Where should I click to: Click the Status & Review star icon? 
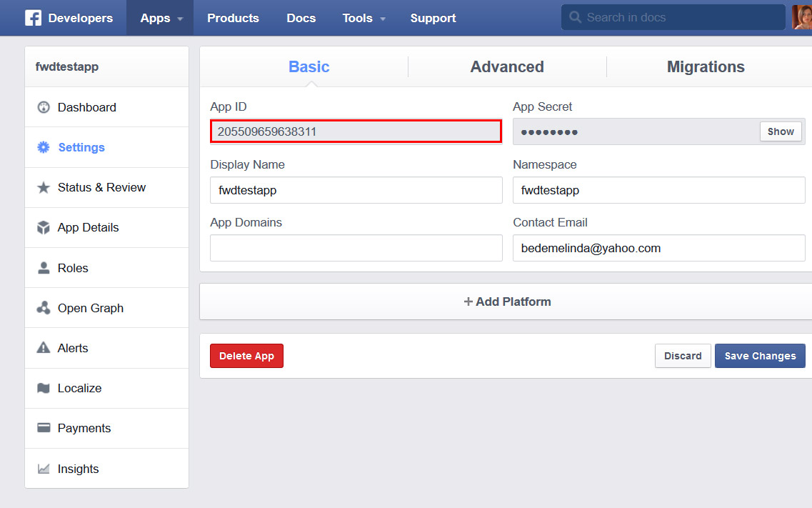[x=44, y=187]
